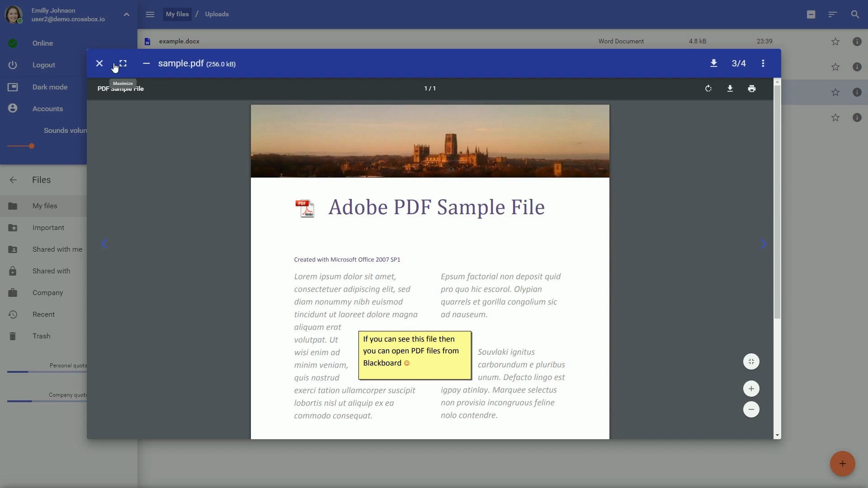Click Logout in the user menu
The height and width of the screenshot is (488, 868).
pyautogui.click(x=43, y=65)
